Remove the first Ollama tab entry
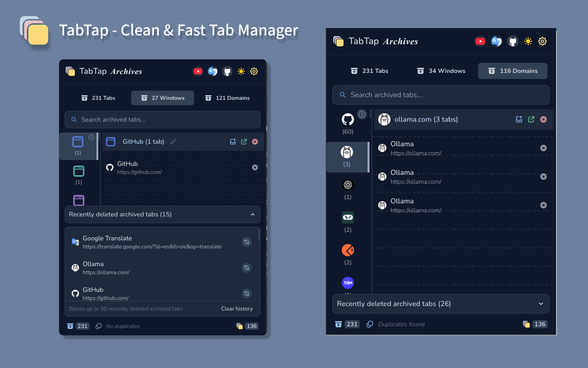Image resolution: width=588 pixels, height=368 pixels. coord(543,148)
